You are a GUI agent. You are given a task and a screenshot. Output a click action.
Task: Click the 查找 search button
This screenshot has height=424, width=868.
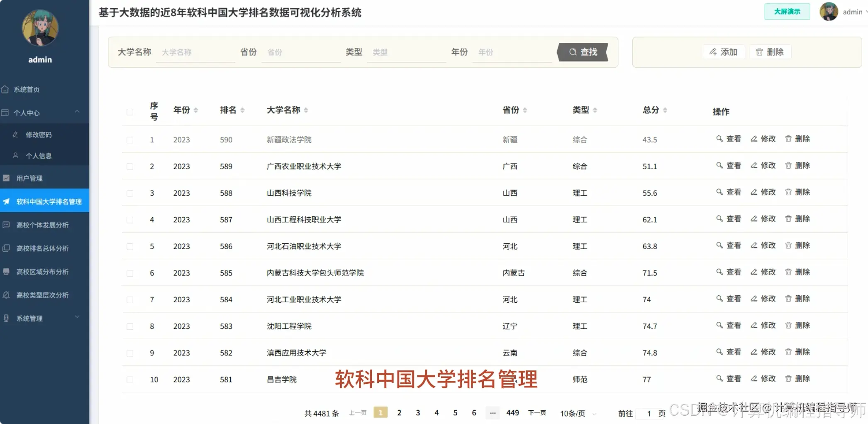(x=583, y=52)
